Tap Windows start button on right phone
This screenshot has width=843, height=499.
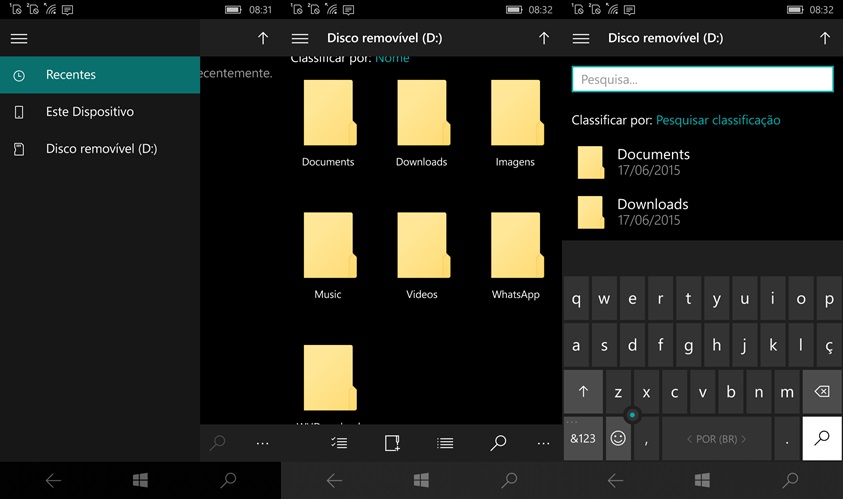click(x=702, y=480)
